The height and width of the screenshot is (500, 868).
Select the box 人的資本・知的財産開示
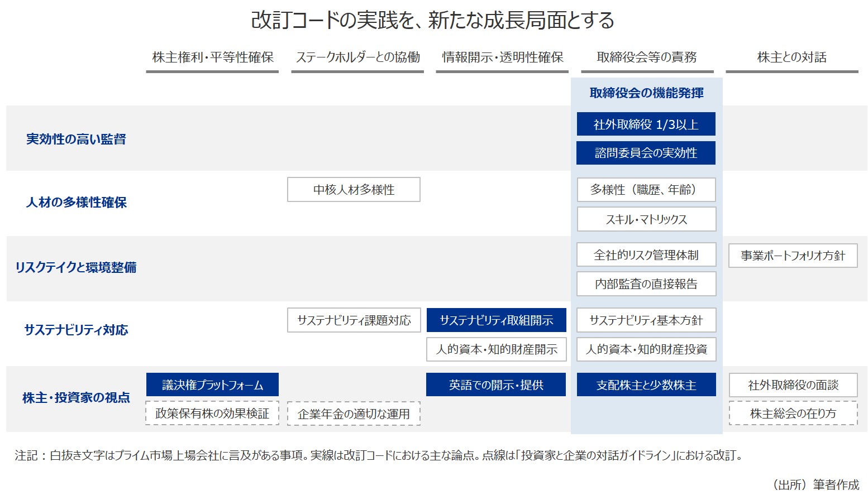[x=497, y=349]
